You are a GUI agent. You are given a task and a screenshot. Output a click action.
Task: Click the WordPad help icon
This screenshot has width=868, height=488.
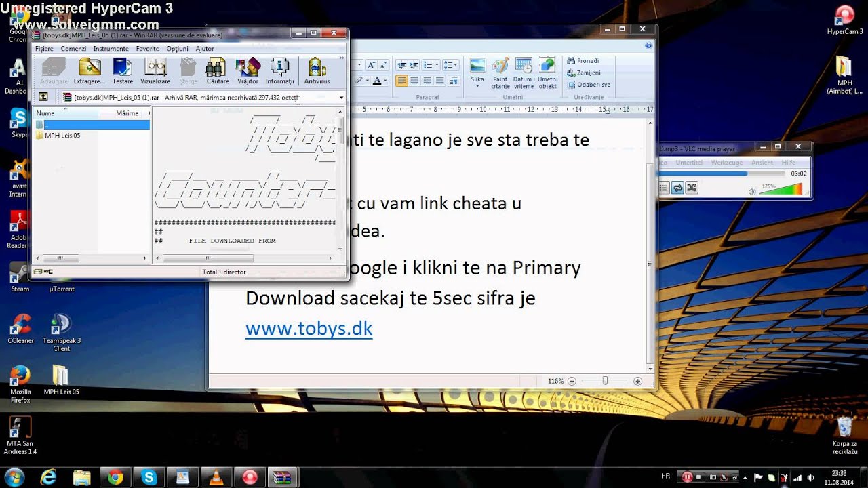click(x=649, y=46)
